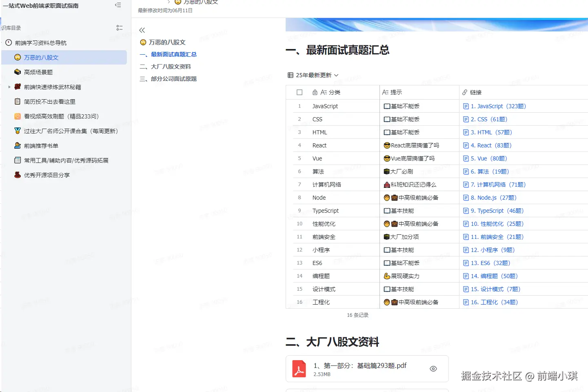Click the table view icon beside 25年最新更新
Screen dimensions: 588x392
(291, 75)
